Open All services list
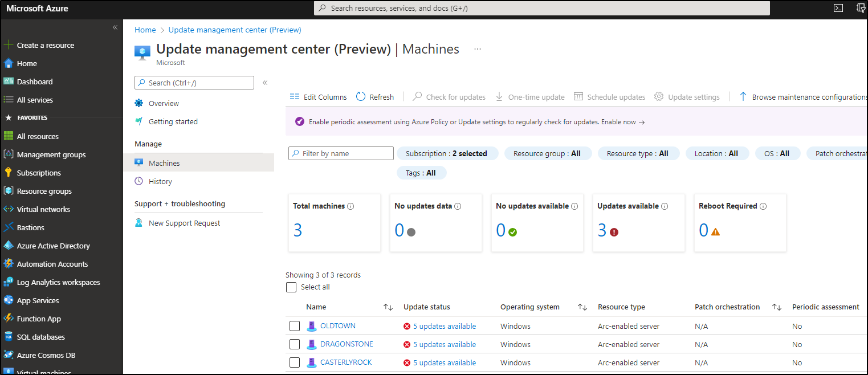This screenshot has width=868, height=375. coord(35,100)
